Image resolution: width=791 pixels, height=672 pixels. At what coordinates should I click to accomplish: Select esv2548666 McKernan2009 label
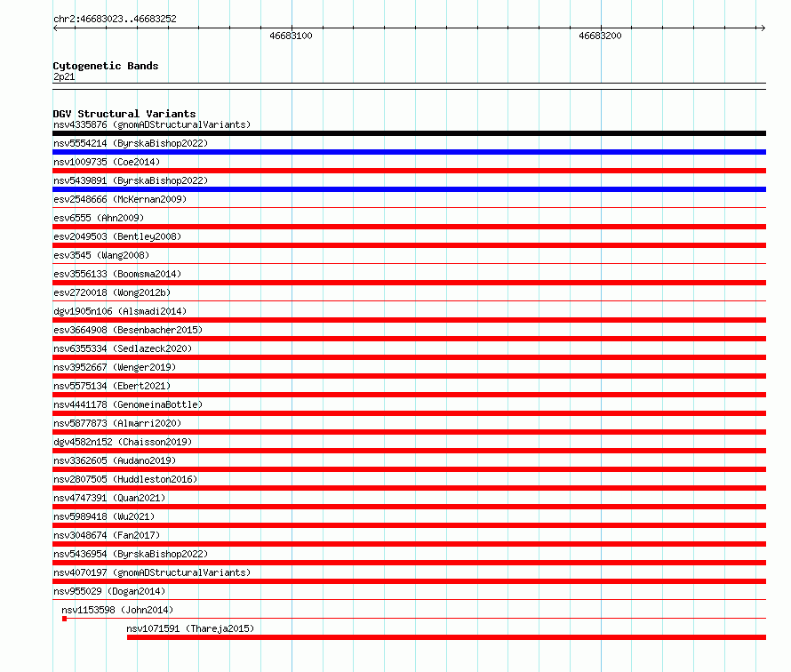tap(120, 199)
